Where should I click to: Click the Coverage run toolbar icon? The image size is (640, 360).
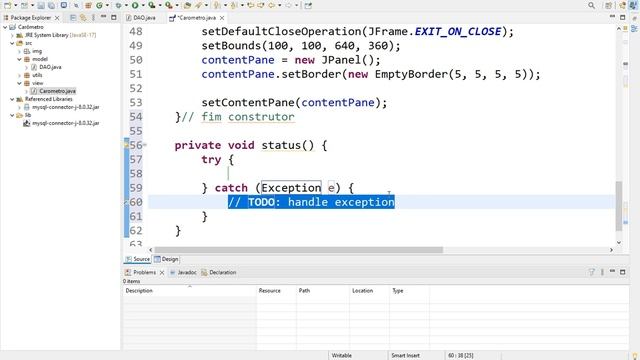point(151,5)
